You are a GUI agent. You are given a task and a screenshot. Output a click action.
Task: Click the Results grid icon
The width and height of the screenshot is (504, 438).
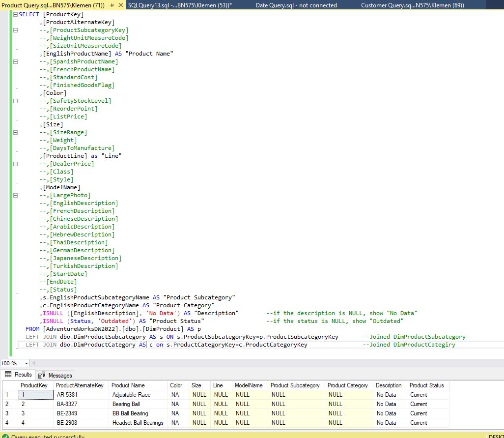tap(8, 374)
